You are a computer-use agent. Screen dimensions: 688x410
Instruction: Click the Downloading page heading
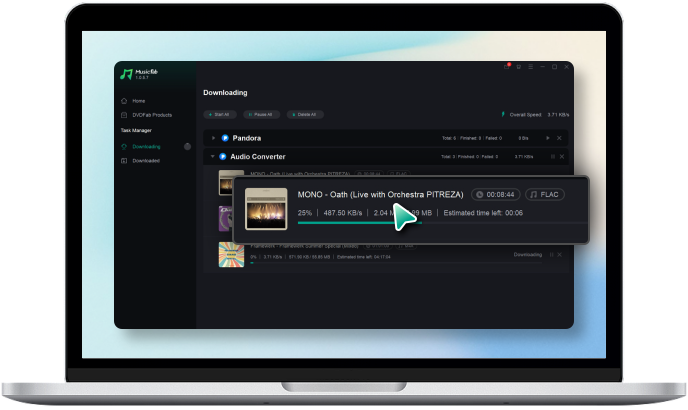(x=225, y=93)
